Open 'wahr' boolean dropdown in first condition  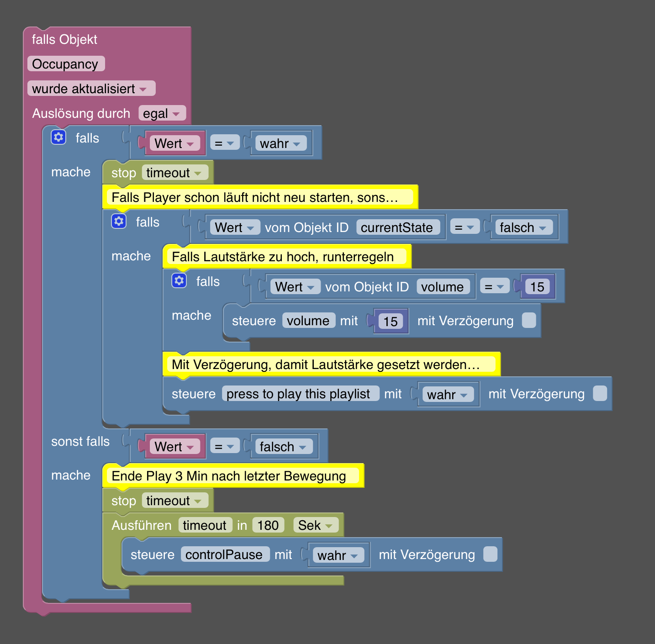click(281, 143)
